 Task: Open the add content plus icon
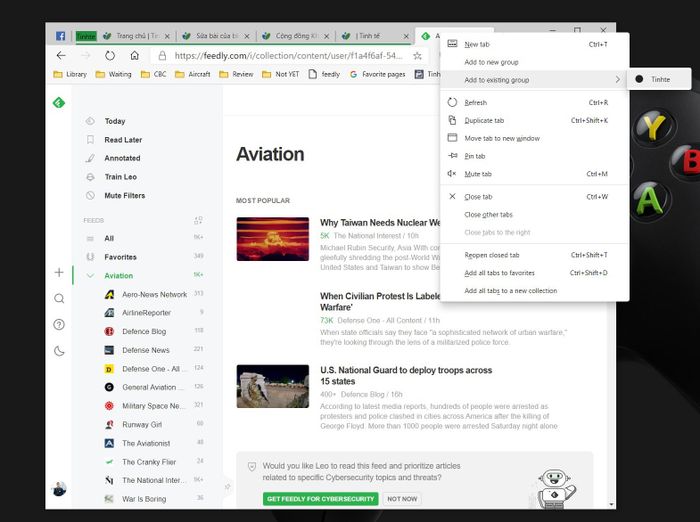coord(59,272)
